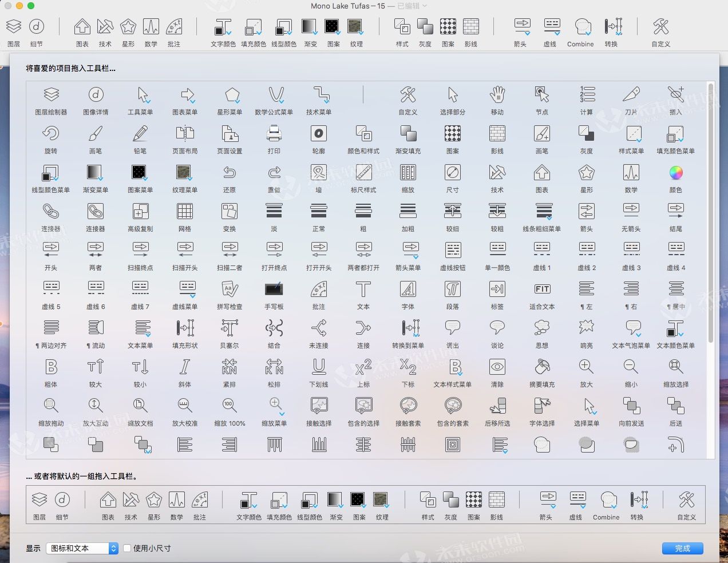This screenshot has height=563, width=728.
Task: Enable the 使用小尺寸 checkbox
Action: tap(126, 548)
